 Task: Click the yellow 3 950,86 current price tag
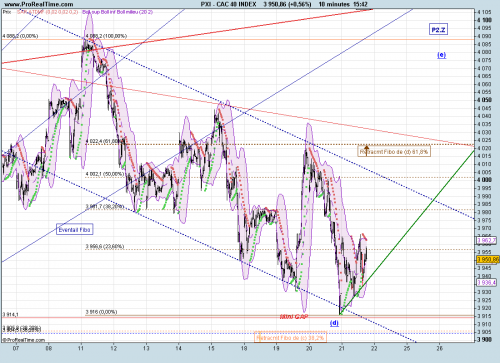point(488,259)
